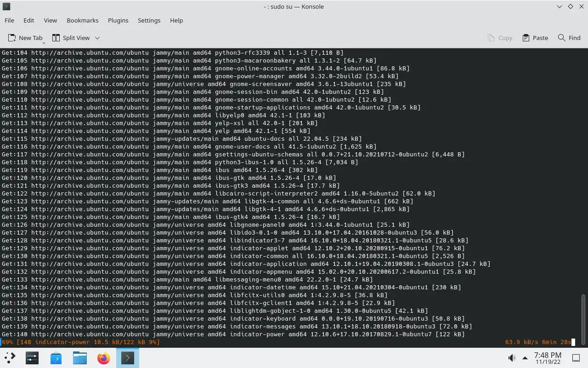Click the Get:140 indicator-power line

(233, 334)
